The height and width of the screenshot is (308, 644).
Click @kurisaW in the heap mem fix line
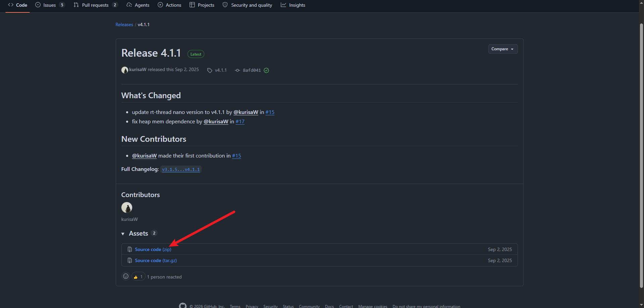(216, 122)
